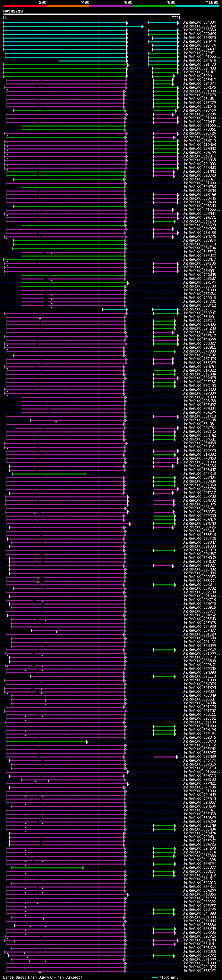This screenshot has height=980, width=222.
Task: Select UniRef100_B8APA7 label
Action: pos(199,313)
